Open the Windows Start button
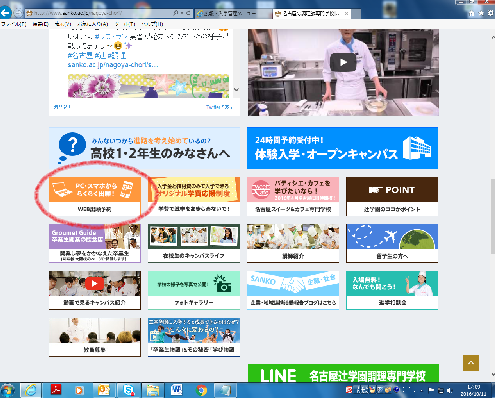495x400 pixels. (x=8, y=390)
